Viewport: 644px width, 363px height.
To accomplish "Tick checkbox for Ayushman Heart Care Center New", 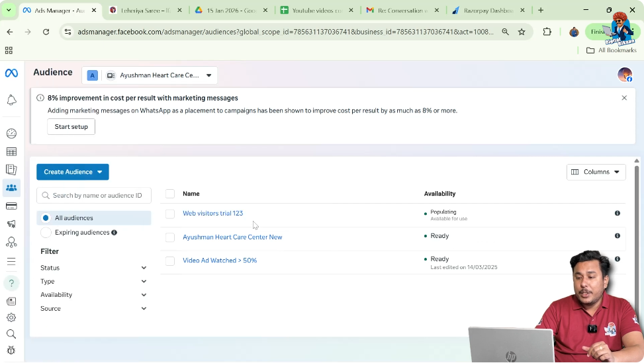I will [170, 237].
